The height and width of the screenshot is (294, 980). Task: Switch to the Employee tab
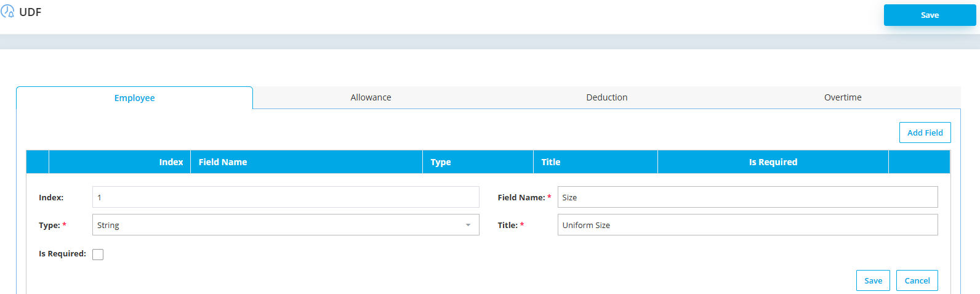click(x=134, y=98)
